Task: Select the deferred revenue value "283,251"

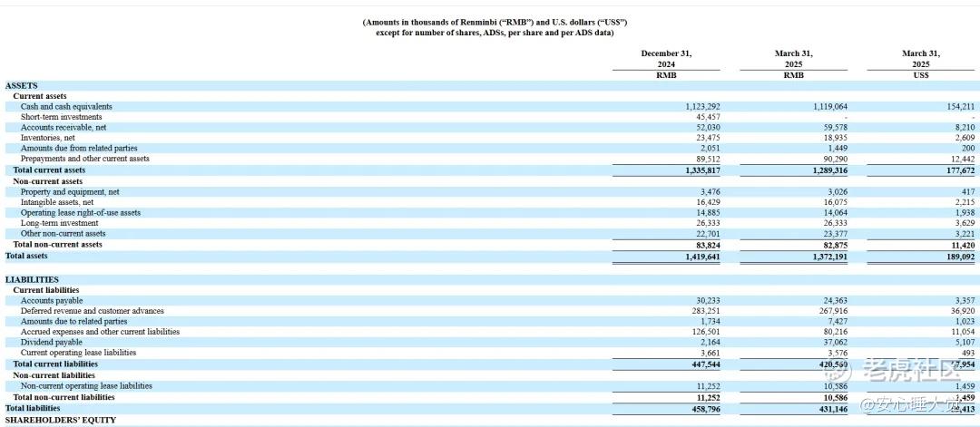Action: (706, 311)
